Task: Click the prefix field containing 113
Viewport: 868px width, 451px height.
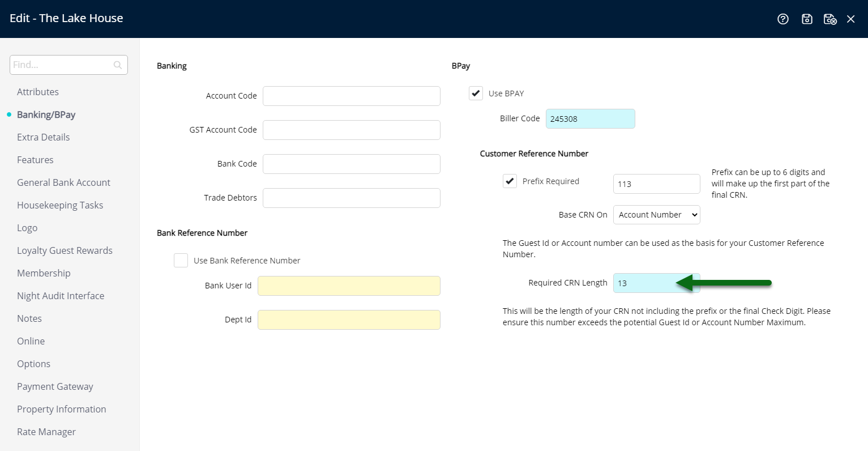Action: click(657, 184)
